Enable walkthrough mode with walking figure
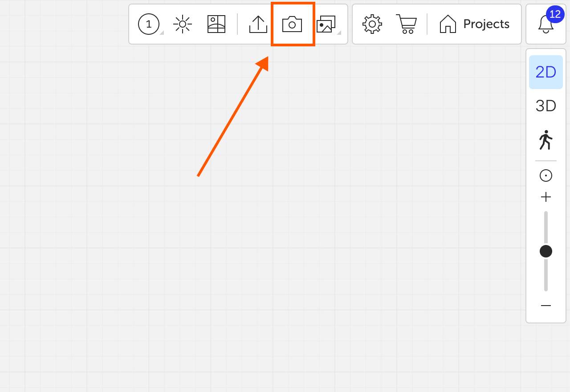570x392 pixels. 546,140
